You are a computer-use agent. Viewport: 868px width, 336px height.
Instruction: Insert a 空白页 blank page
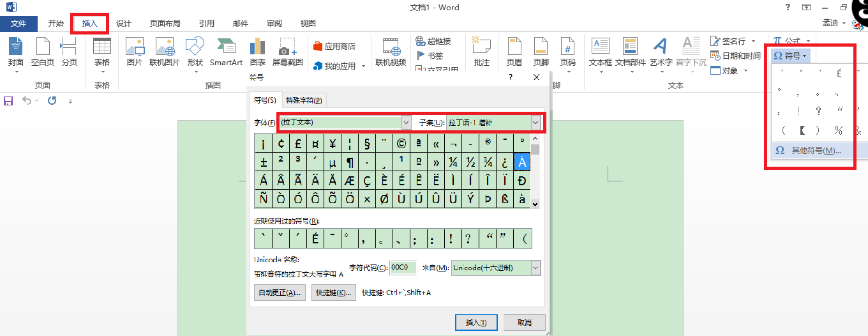pyautogui.click(x=43, y=52)
